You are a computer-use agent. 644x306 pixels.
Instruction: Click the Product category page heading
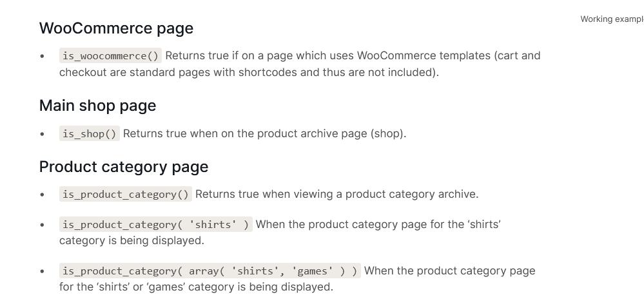point(124,167)
